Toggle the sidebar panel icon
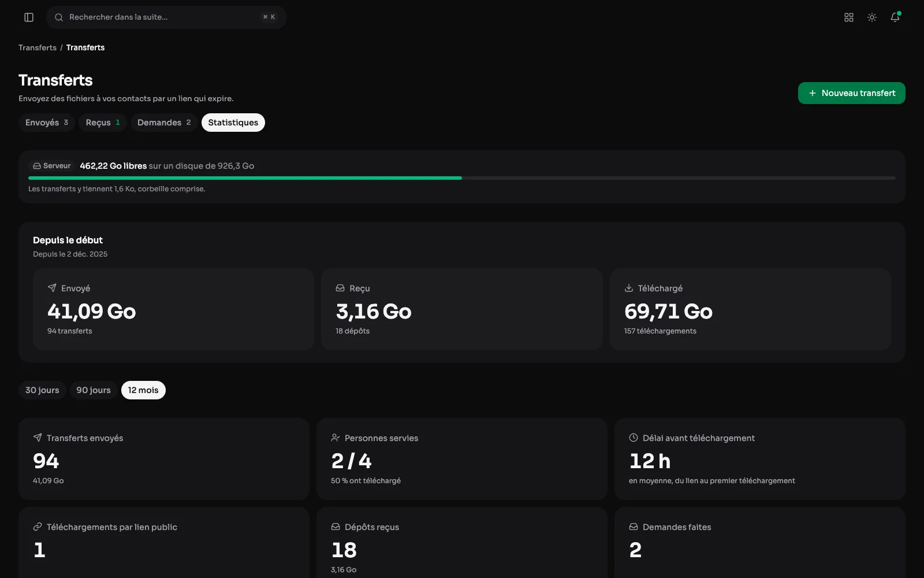This screenshot has height=578, width=924. [29, 17]
